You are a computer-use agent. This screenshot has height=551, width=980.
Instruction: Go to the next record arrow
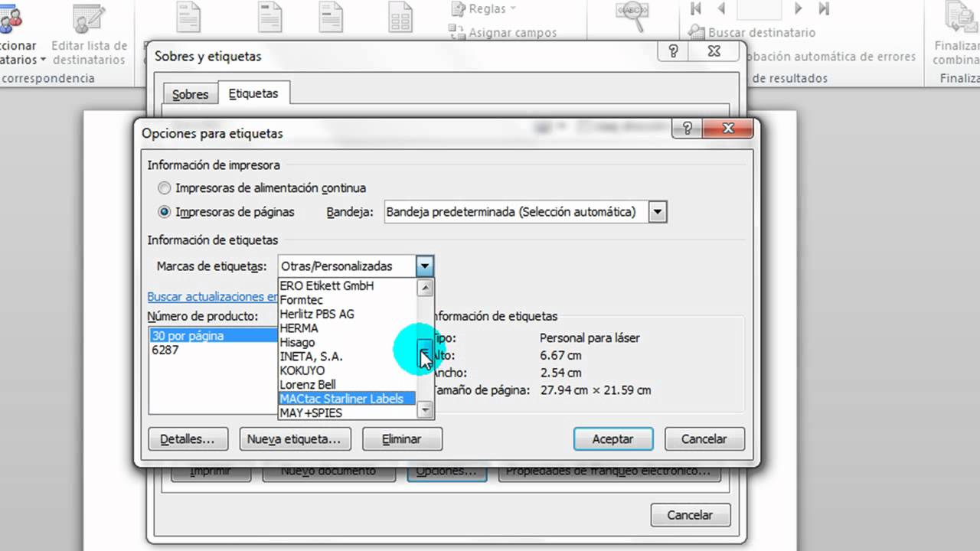pyautogui.click(x=799, y=9)
